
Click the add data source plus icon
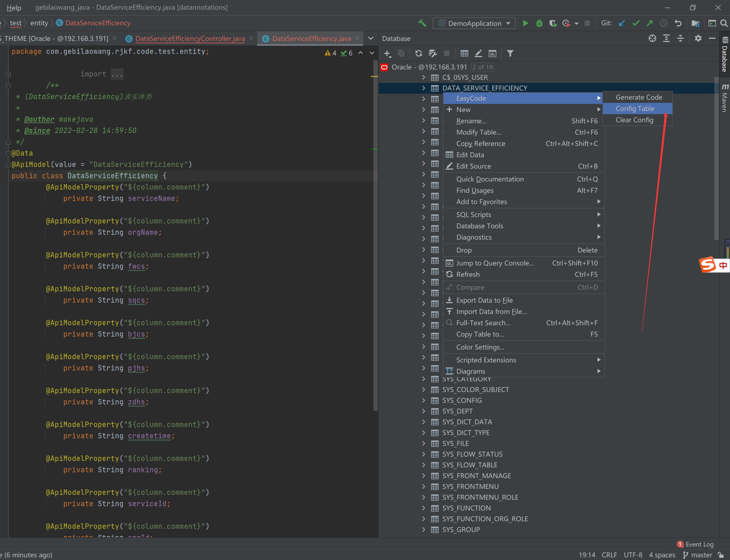[x=387, y=53]
